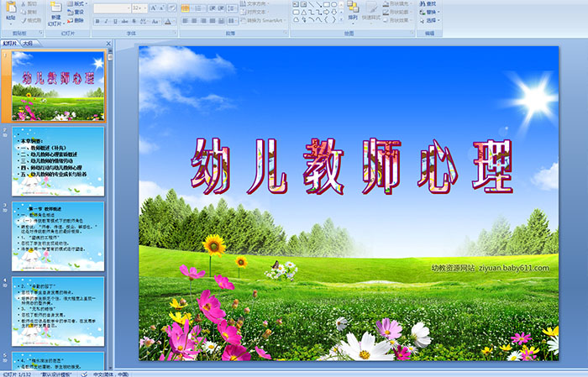Click the Increase Indent icon
This screenshot has height=377, width=588.
(221, 8)
